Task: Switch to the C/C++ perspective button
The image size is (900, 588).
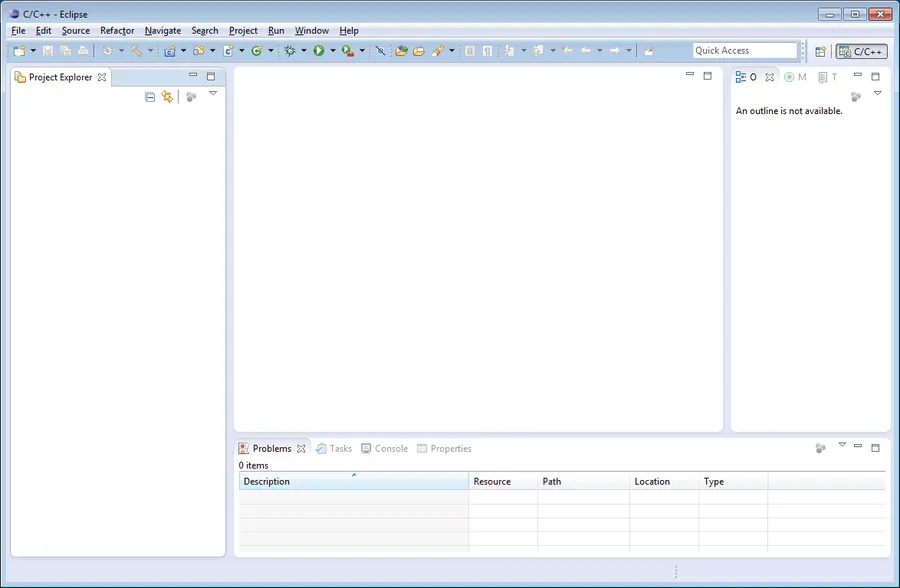Action: point(861,52)
